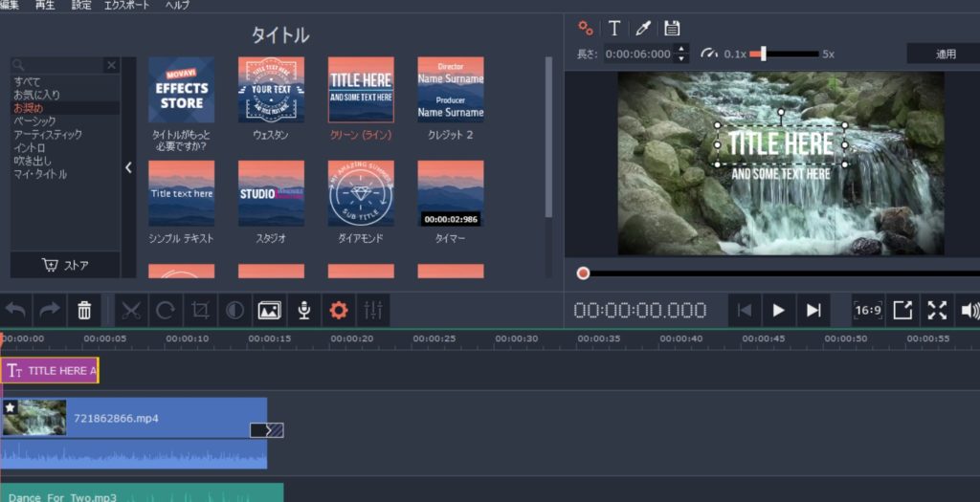Viewport: 980px width, 502px height.
Task: Open the ヘルプ menu
Action: pyautogui.click(x=177, y=6)
